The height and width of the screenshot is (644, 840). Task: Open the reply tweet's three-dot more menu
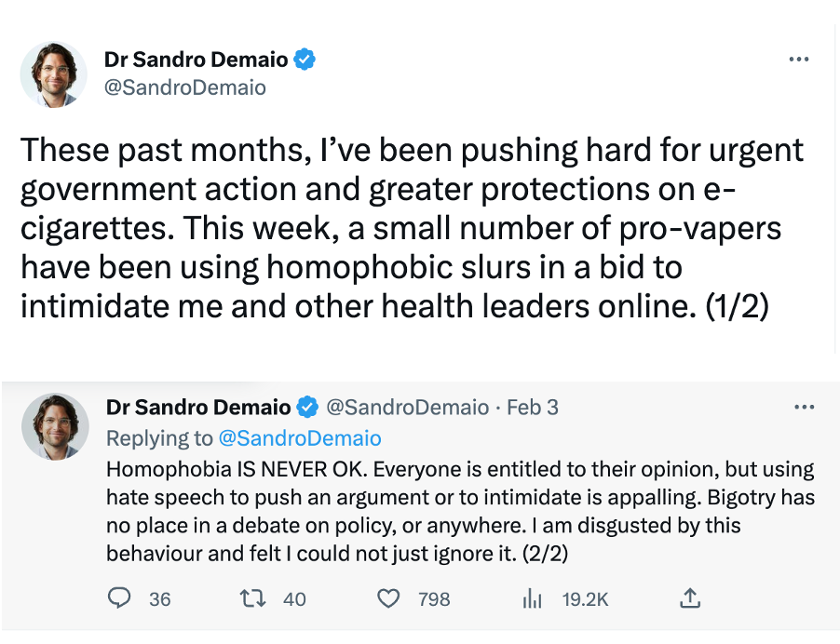point(803,408)
